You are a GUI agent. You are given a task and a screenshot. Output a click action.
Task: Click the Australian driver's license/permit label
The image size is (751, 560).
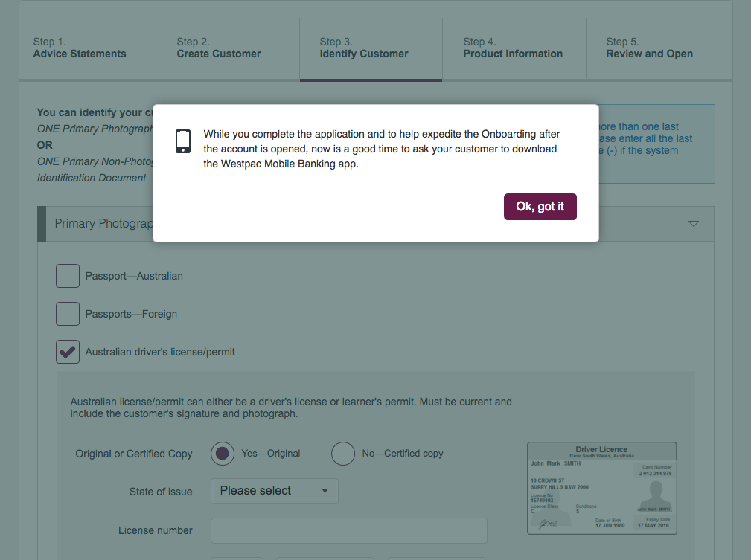[160, 352]
